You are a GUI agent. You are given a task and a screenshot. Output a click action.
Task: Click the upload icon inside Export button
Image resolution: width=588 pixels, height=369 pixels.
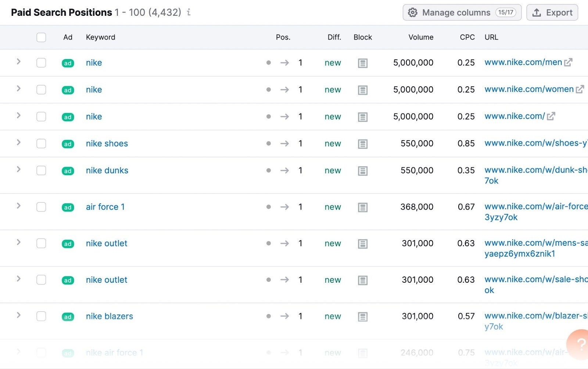point(536,12)
